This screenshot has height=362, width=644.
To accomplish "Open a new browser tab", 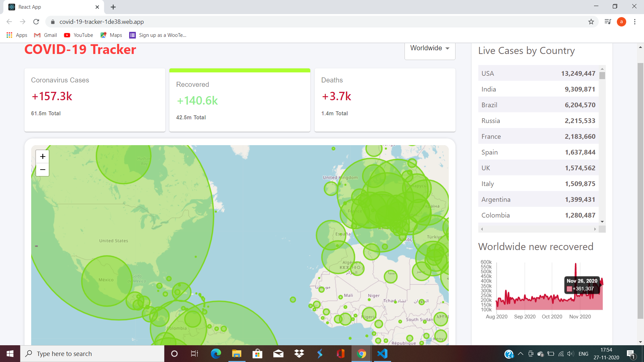I will (113, 7).
